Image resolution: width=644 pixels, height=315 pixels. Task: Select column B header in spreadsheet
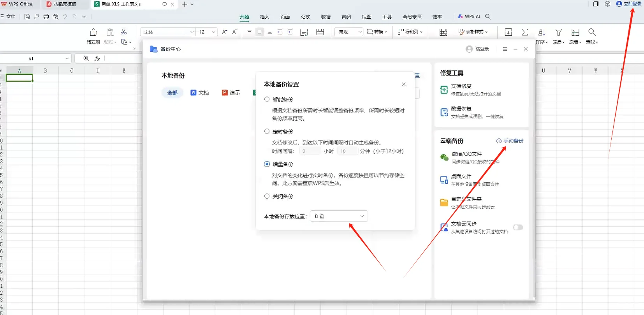pyautogui.click(x=46, y=70)
